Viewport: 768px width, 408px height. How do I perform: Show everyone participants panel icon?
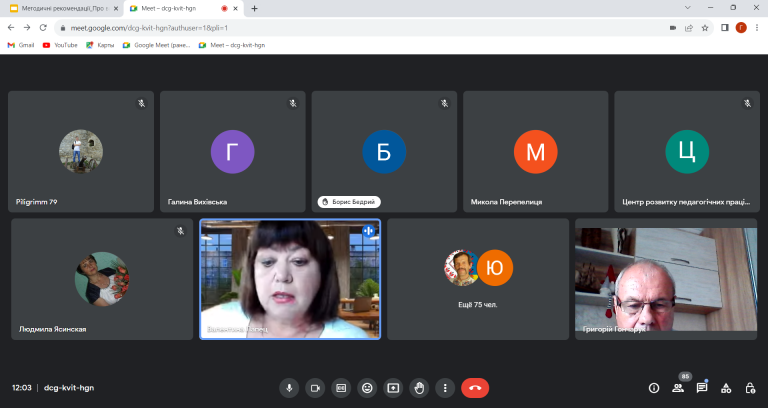click(678, 388)
